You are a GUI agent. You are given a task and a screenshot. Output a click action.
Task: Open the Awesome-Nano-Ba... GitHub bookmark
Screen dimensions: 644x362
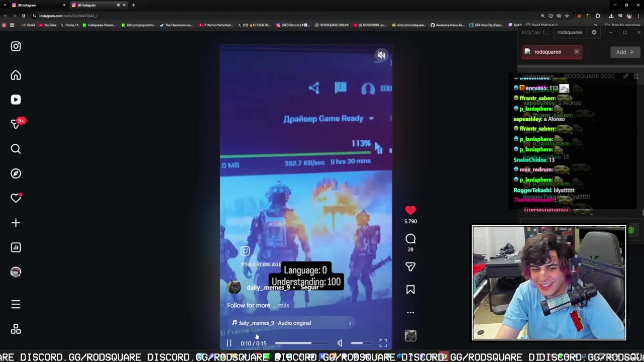click(x=447, y=25)
